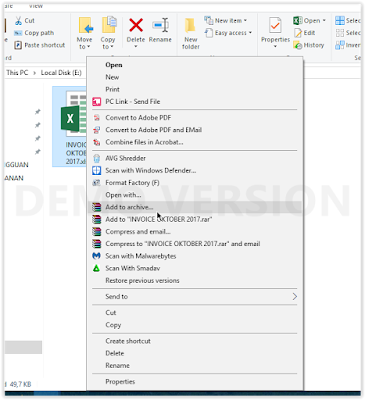
Task: Click the Cut scissors icon in ribbon
Action: coord(18,21)
